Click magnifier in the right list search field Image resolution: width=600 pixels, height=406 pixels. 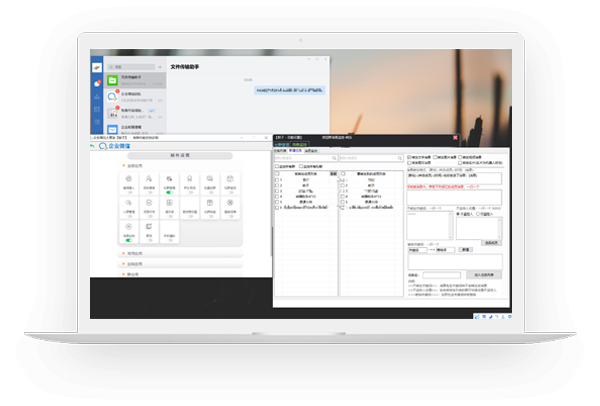[399, 158]
